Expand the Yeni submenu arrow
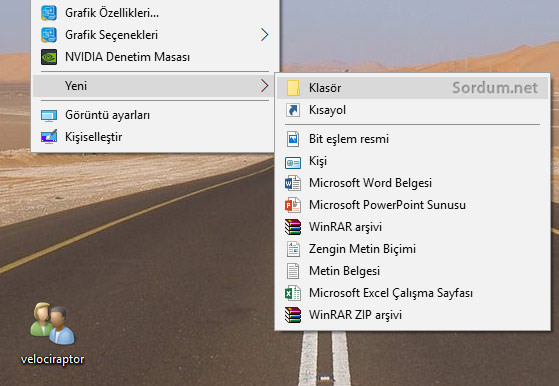 point(264,86)
